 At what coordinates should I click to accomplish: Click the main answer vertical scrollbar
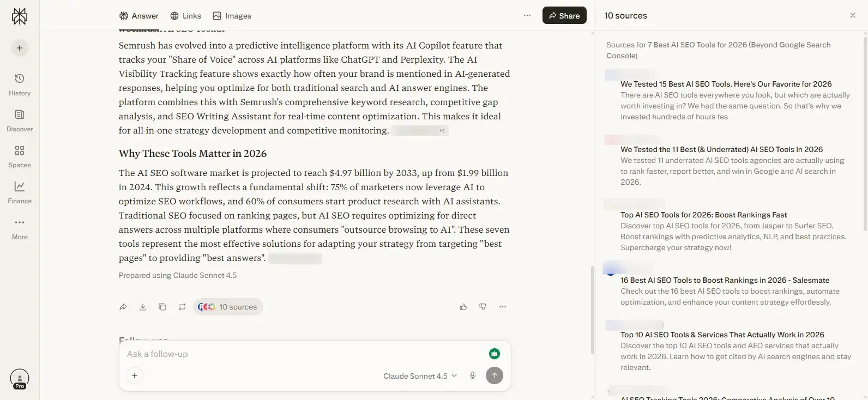tap(592, 310)
